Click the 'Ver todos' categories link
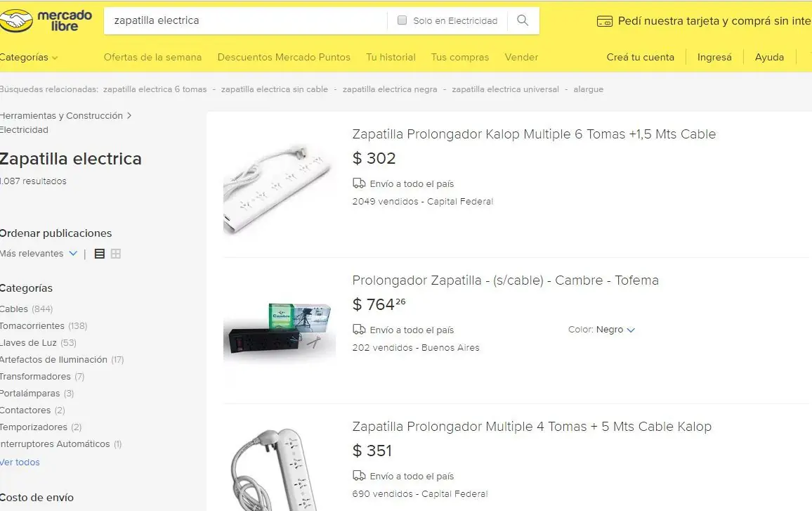Image resolution: width=812 pixels, height=511 pixels. pos(18,462)
